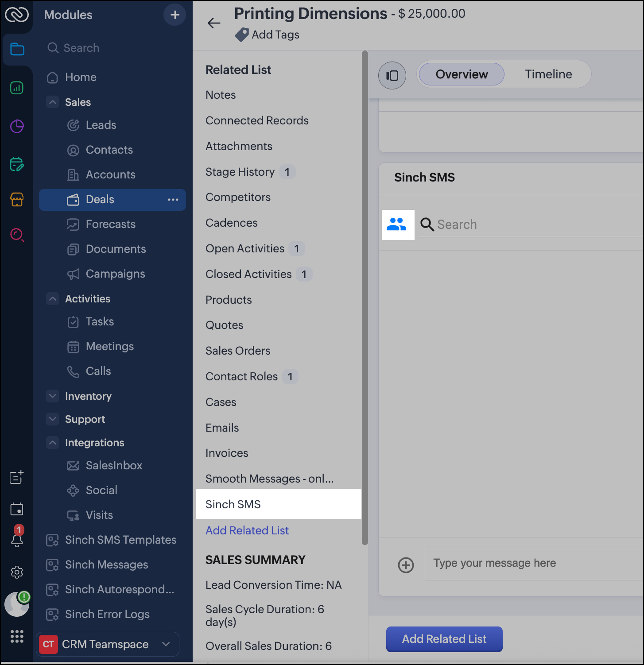Viewport: 644px width, 665px height.
Task: Collapse the Sales section chevron
Action: click(53, 102)
